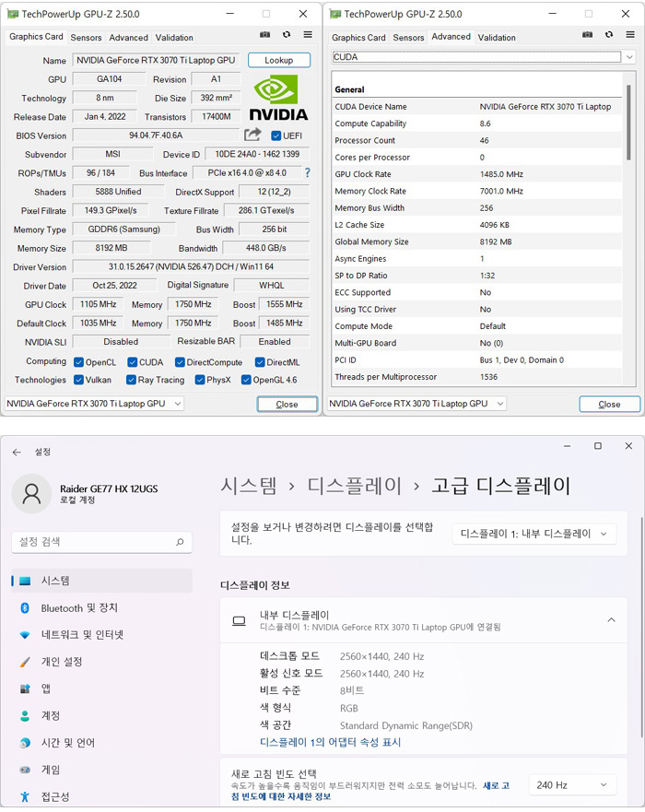Click Close button in left GPU-Z window
Image resolution: width=645 pixels, height=812 pixels.
point(287,404)
